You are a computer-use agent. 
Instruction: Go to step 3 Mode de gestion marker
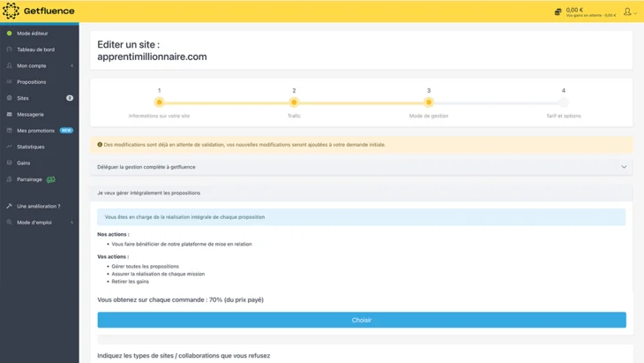(x=429, y=102)
